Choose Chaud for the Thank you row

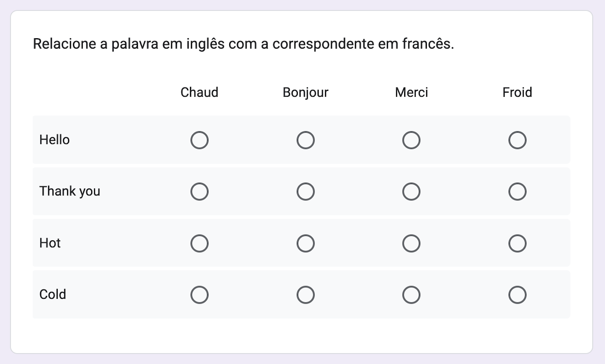199,192
